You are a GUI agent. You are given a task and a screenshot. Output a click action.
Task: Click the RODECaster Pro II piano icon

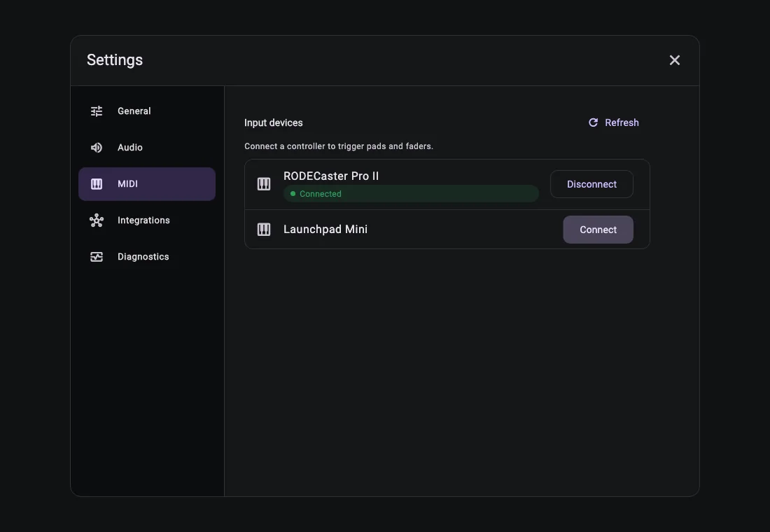pyautogui.click(x=264, y=184)
